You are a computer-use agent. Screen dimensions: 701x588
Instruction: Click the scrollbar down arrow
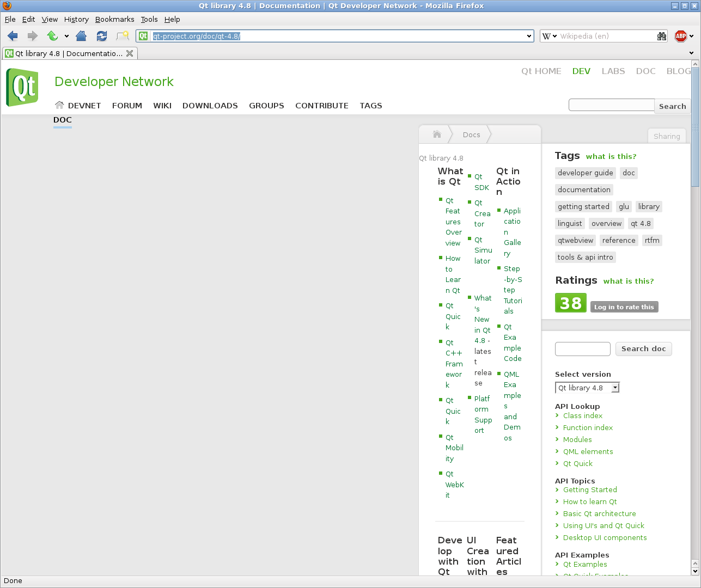(695, 571)
